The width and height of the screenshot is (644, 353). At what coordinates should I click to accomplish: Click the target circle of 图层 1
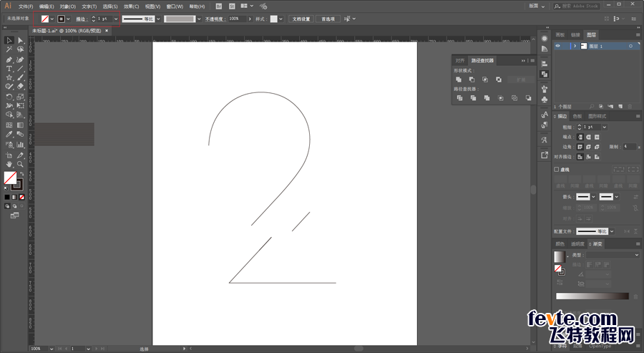630,46
